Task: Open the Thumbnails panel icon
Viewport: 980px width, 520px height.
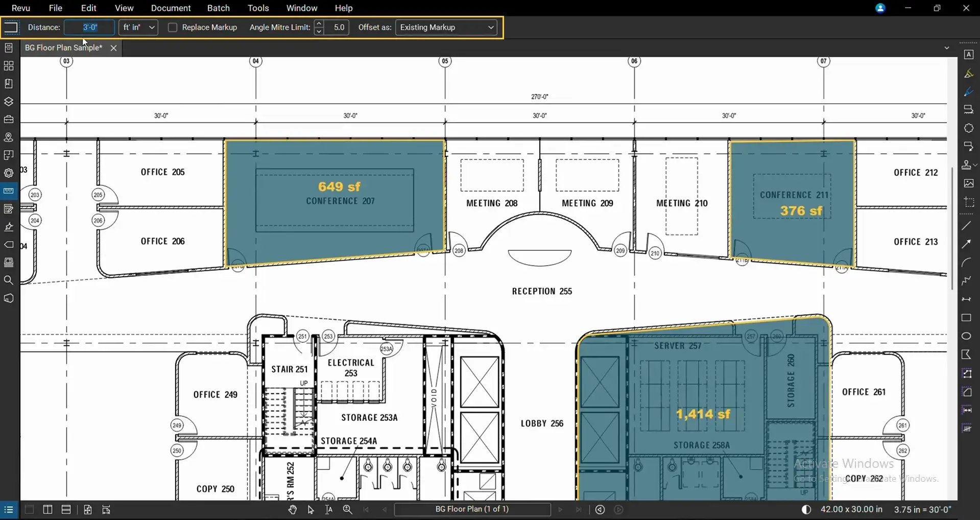Action: click(9, 66)
